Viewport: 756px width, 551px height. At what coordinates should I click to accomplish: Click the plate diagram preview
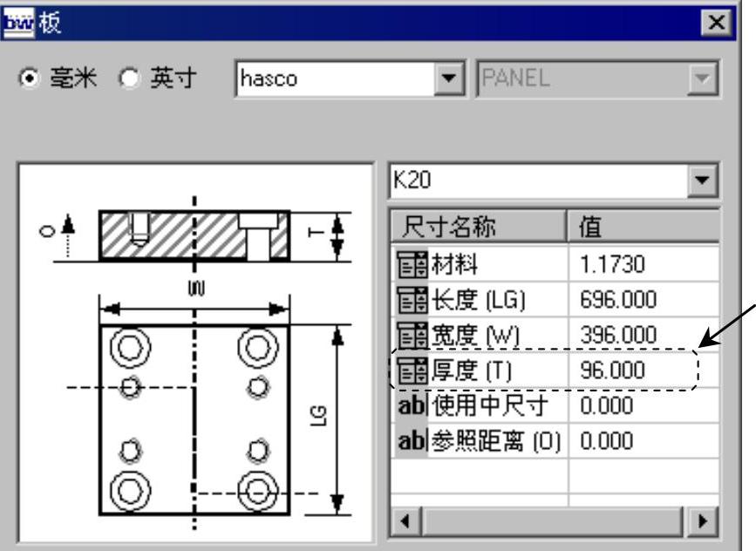coord(195,353)
